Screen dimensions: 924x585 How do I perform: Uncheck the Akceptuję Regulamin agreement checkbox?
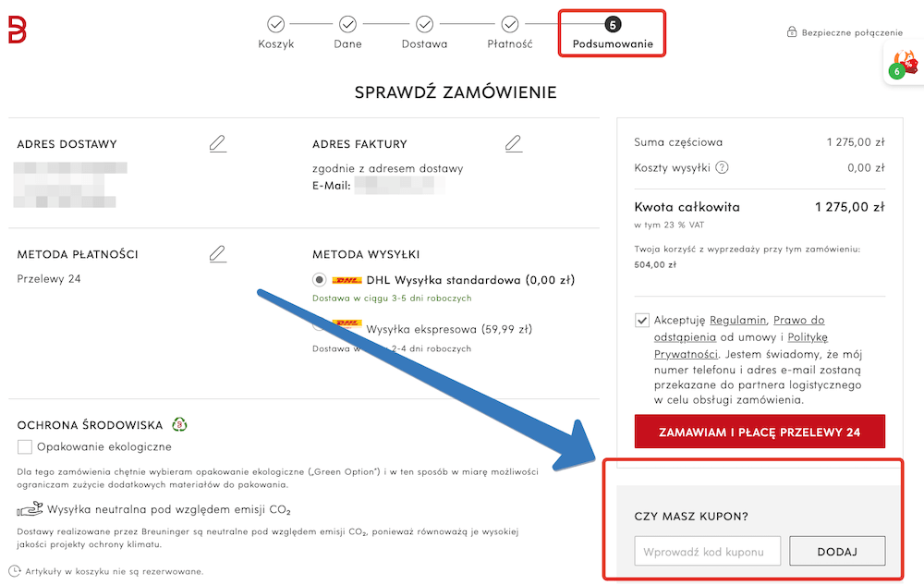[x=641, y=320]
